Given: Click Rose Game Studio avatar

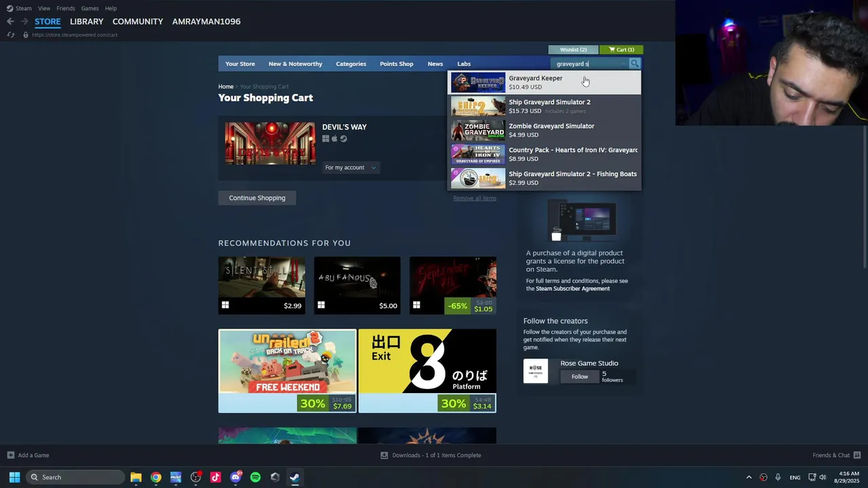Looking at the screenshot, I should pos(536,371).
